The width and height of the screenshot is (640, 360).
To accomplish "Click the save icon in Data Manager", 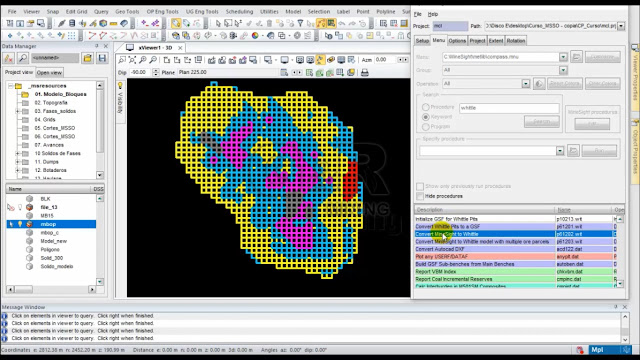I will point(102,58).
